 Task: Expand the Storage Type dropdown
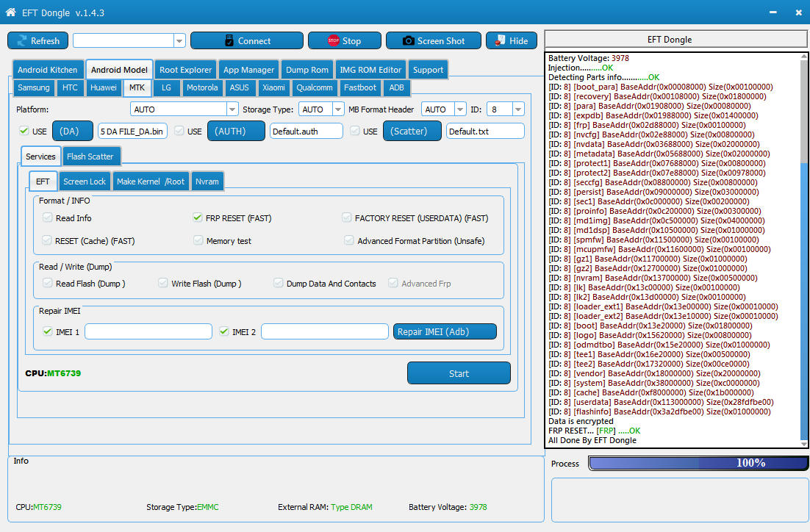coord(338,109)
